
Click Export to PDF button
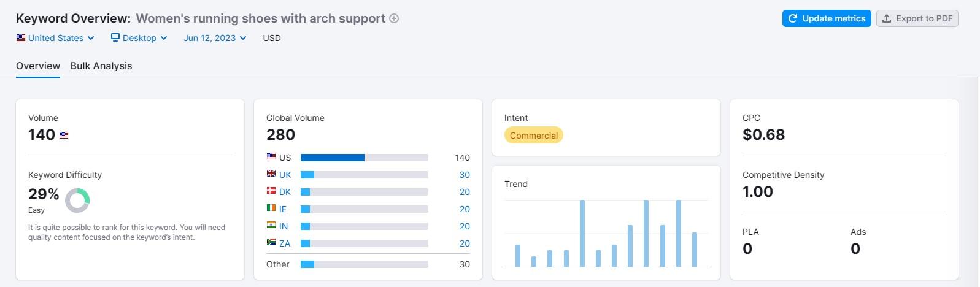[917, 18]
